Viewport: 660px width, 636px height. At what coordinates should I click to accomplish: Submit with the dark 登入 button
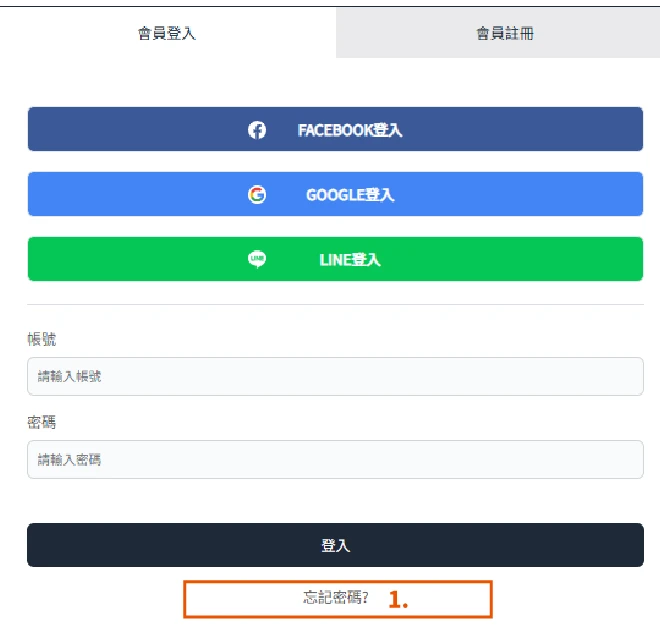click(x=335, y=545)
